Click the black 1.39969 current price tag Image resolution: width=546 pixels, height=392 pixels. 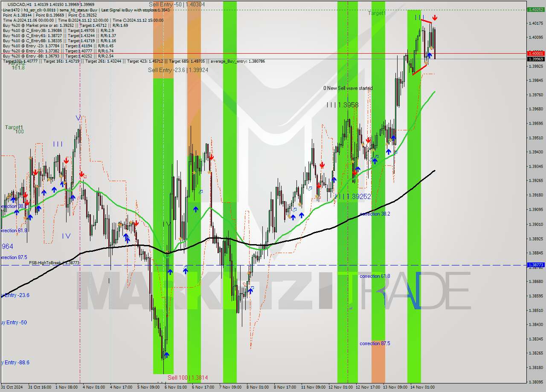pyautogui.click(x=535, y=59)
